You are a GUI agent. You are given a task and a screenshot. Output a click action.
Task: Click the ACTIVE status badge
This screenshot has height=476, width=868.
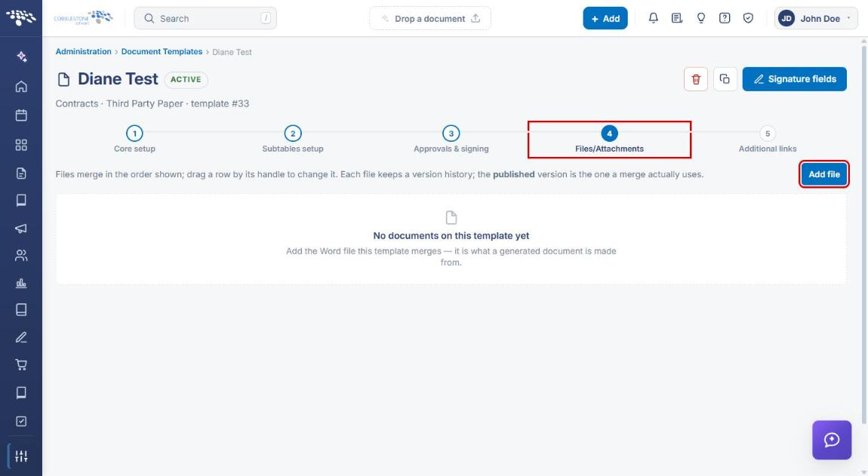(186, 80)
